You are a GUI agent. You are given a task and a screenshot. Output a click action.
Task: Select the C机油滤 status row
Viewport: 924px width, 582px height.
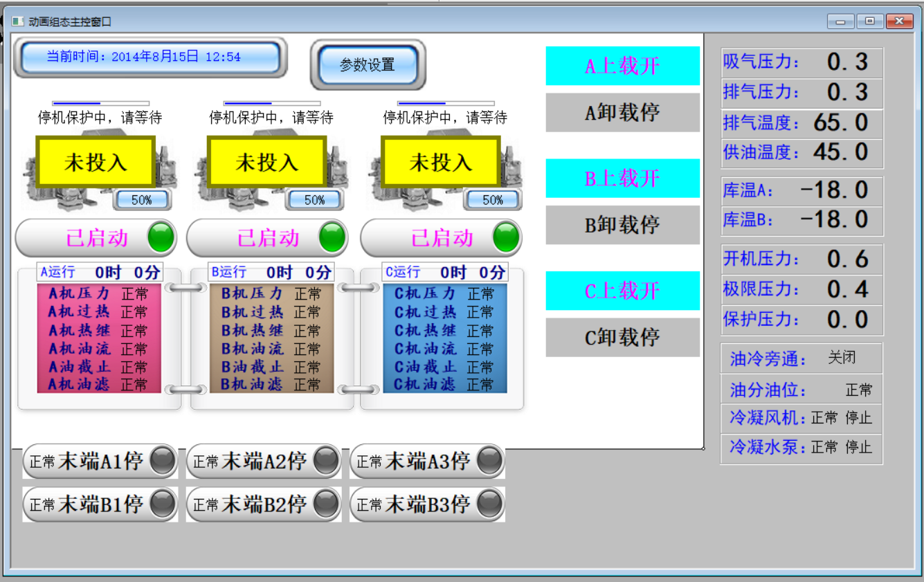pyautogui.click(x=445, y=384)
